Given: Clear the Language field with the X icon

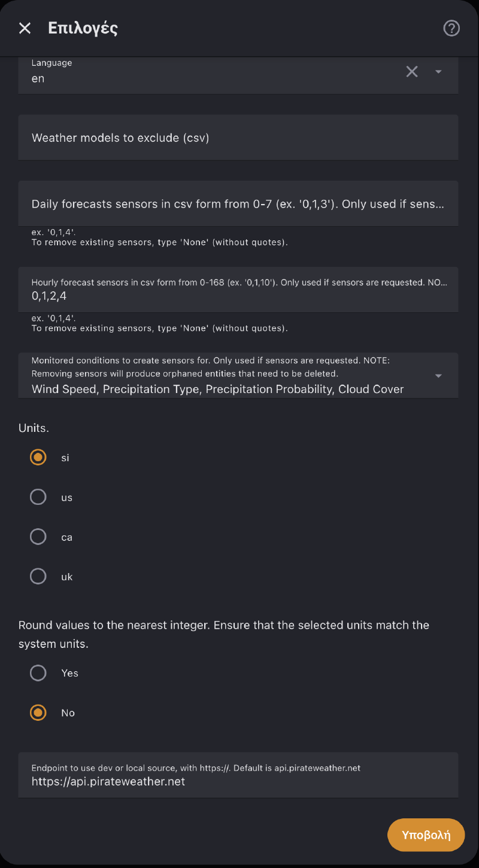Looking at the screenshot, I should pyautogui.click(x=412, y=72).
